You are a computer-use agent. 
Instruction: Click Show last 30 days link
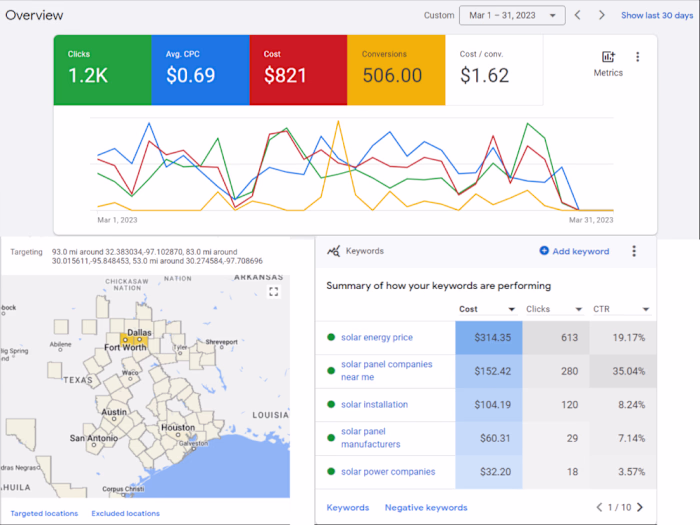657,15
